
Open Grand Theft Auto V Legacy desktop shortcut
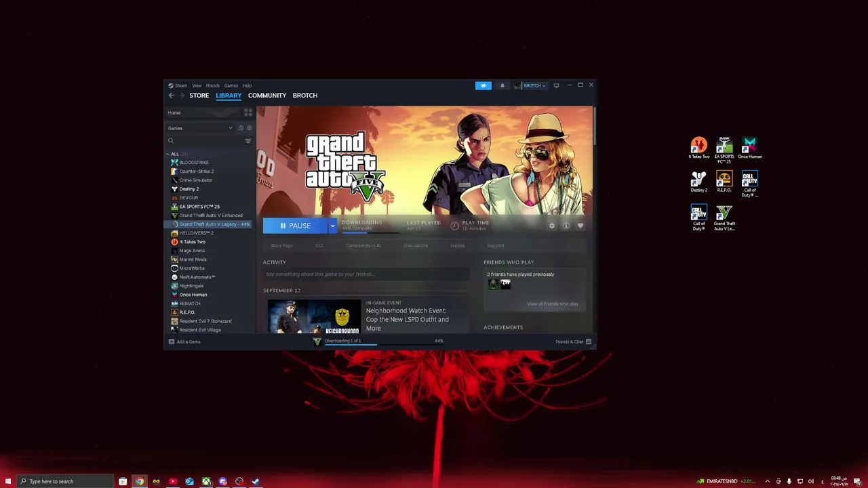[724, 218]
